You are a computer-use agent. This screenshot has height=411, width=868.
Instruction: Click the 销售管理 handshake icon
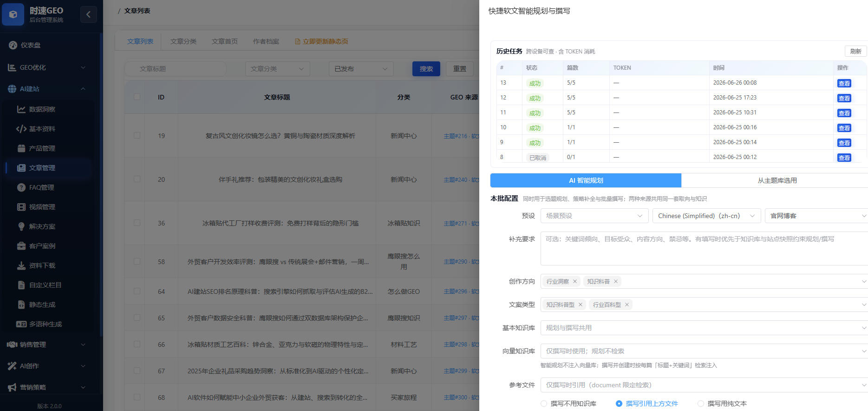pos(12,345)
